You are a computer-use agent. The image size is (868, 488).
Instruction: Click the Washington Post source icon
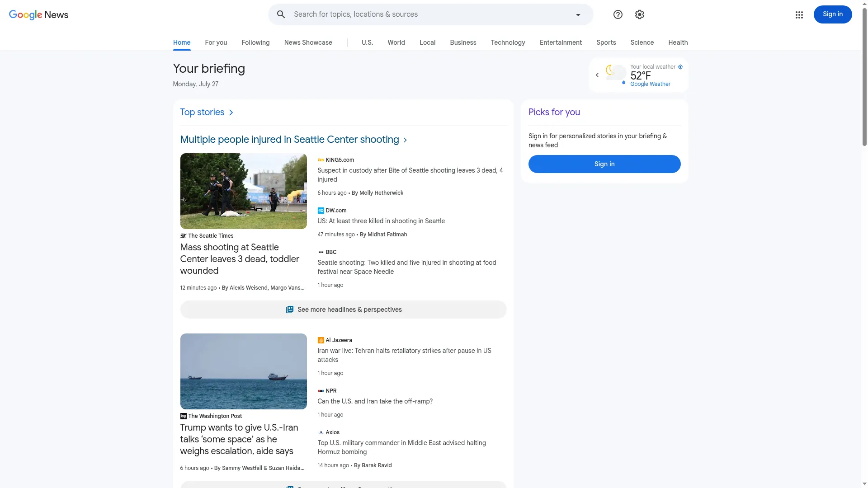point(183,416)
